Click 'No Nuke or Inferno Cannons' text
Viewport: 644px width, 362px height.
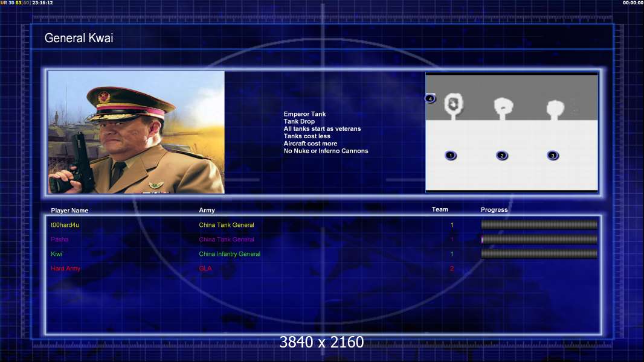click(326, 151)
